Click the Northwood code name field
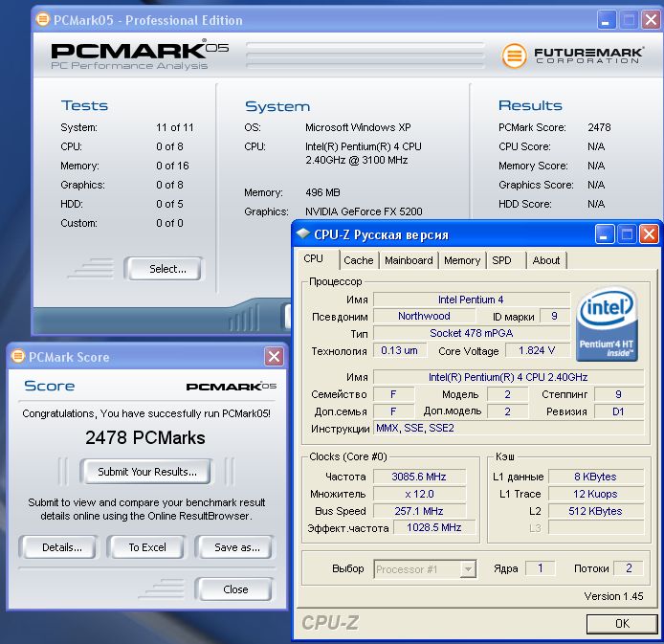The image size is (664, 644). 424,316
